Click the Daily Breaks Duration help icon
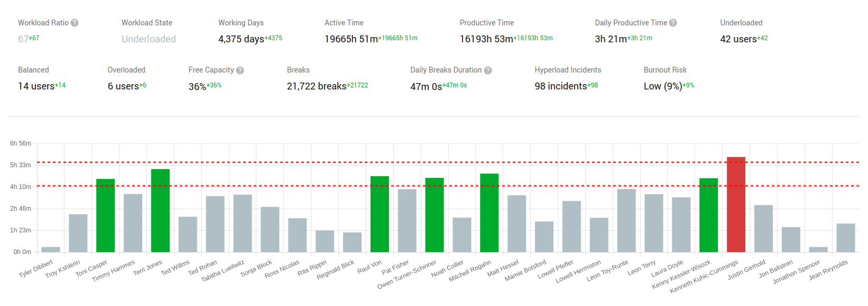 tap(488, 70)
